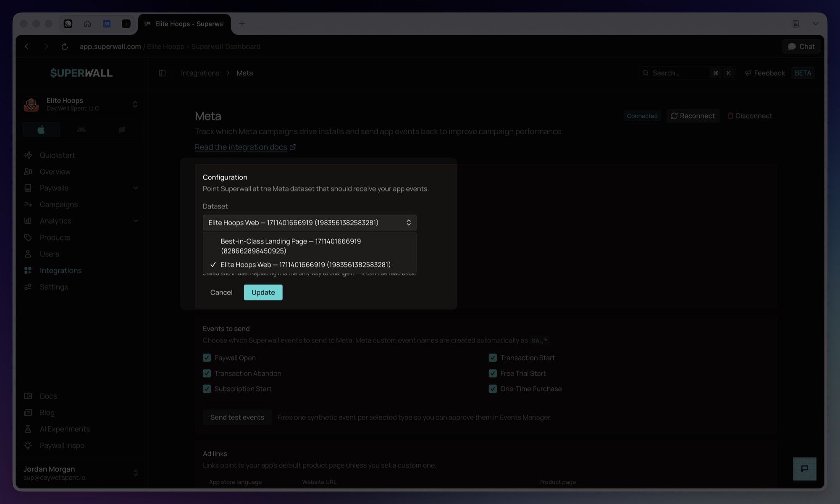Open the floating chat widget icon

[805, 469]
